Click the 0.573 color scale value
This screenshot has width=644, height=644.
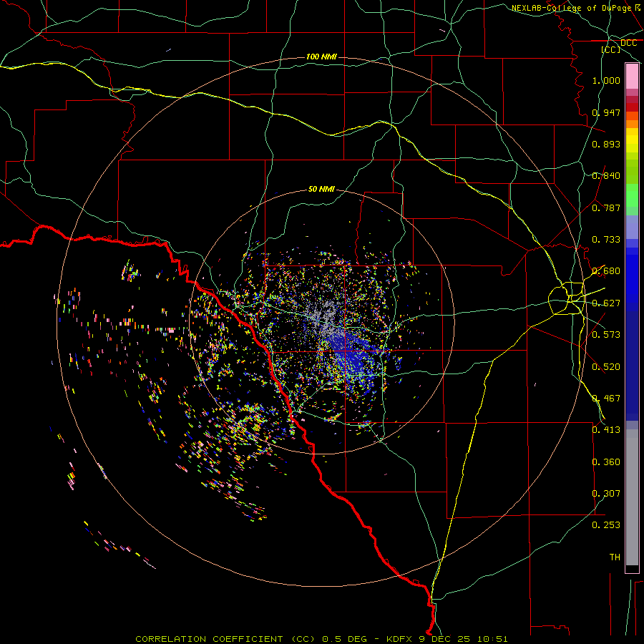click(606, 335)
